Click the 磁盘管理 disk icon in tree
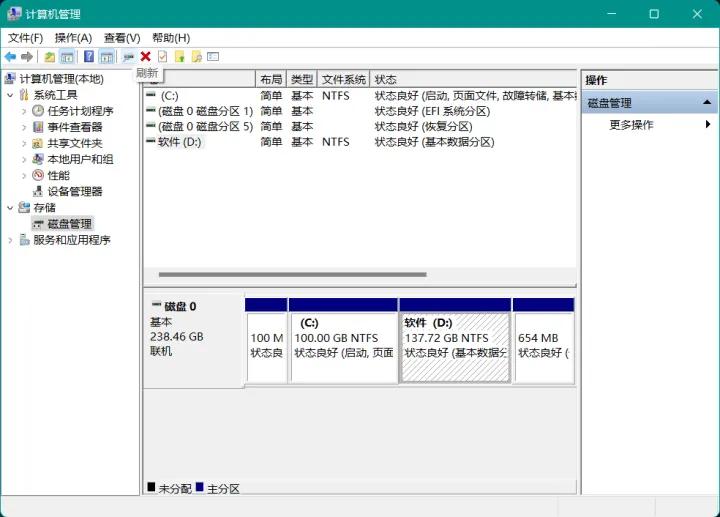The height and width of the screenshot is (517, 720). pos(38,224)
